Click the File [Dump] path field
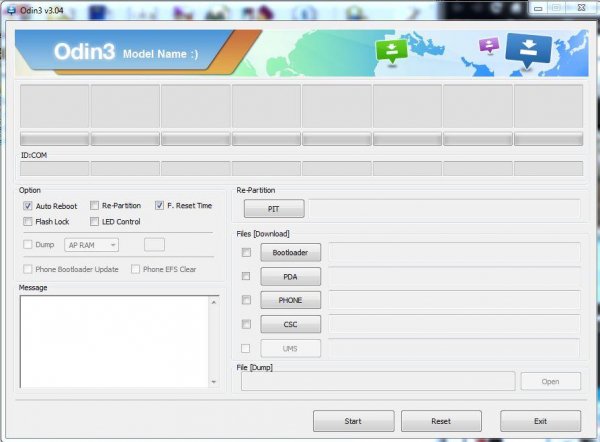This screenshot has width=600, height=442. click(x=378, y=381)
